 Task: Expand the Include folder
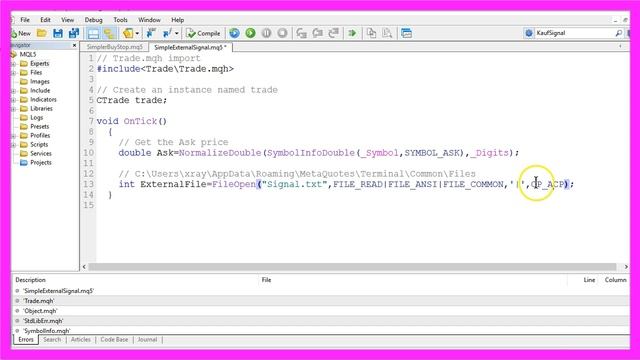14,91
